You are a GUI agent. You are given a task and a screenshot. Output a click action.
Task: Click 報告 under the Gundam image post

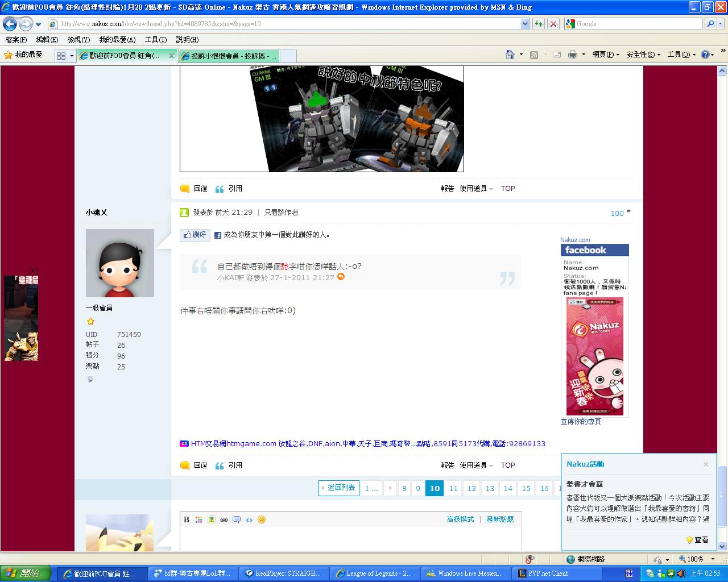[x=448, y=189]
